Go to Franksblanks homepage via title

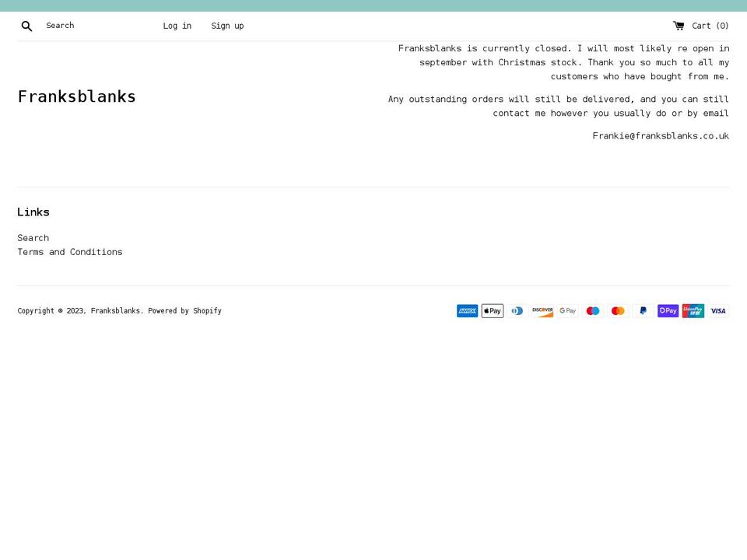coord(77,96)
